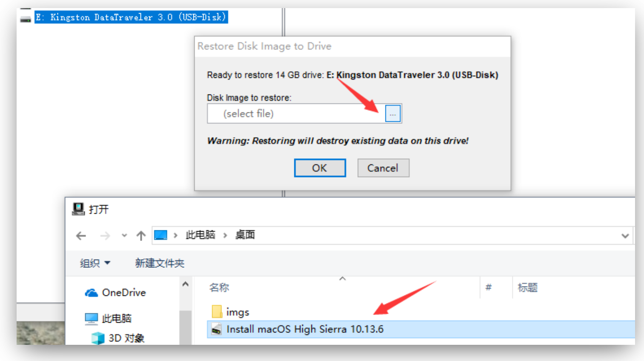Viewport: 644px width, 361px height.
Task: Expand the address bar history dropdown
Action: [625, 235]
